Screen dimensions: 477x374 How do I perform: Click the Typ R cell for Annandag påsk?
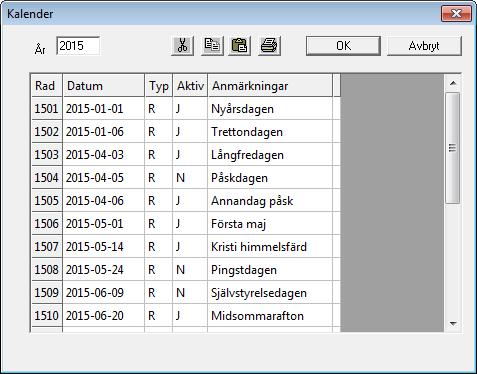coord(159,201)
